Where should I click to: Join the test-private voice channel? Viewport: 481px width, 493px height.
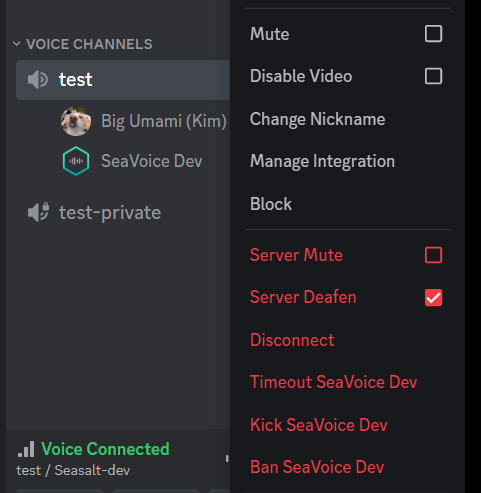[110, 213]
